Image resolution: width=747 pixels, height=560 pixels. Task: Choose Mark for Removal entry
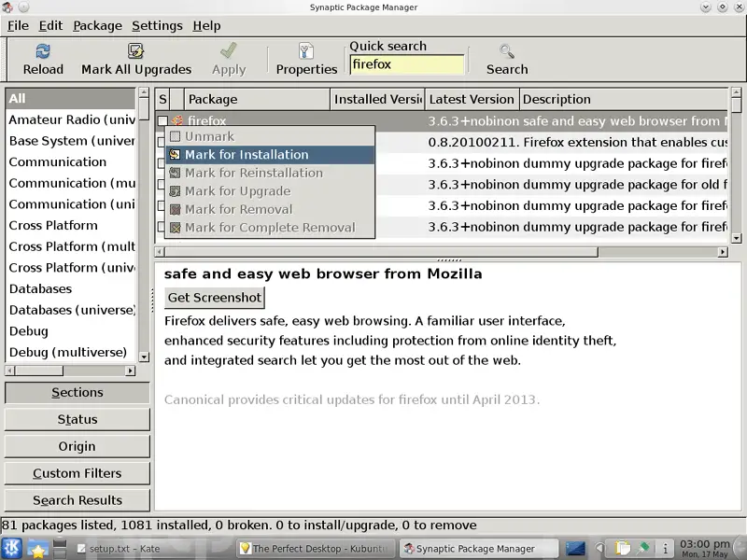[270, 209]
